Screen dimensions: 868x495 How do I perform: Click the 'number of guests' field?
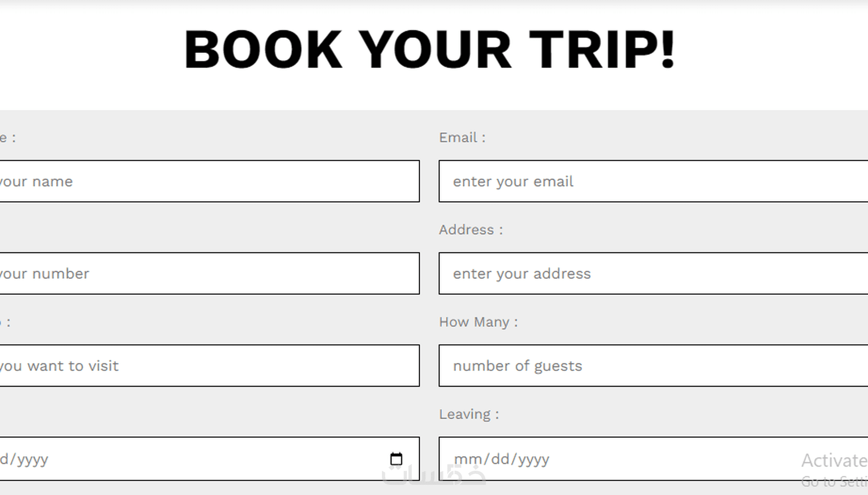[653, 365]
